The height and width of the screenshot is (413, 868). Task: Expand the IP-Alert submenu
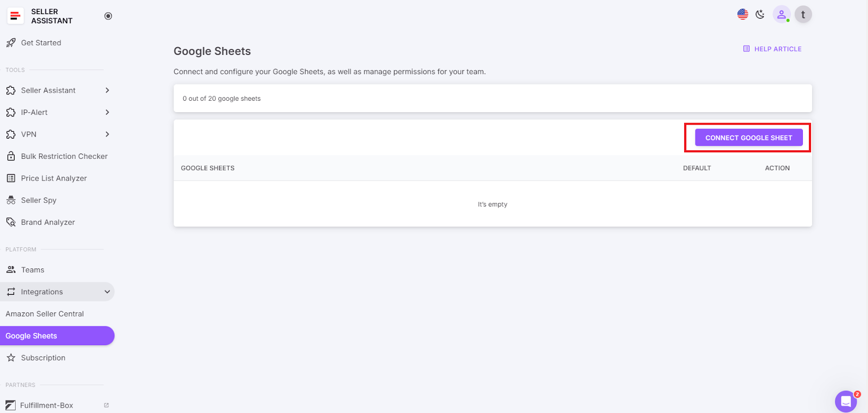[x=107, y=112]
